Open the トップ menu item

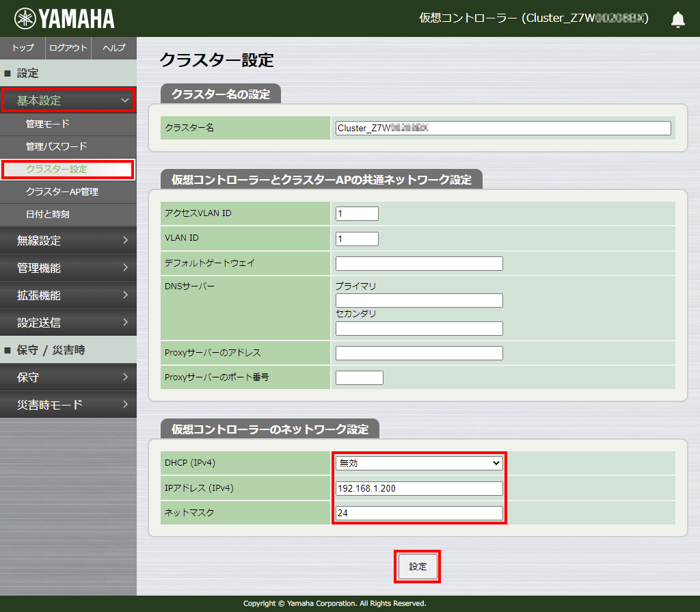click(x=23, y=48)
